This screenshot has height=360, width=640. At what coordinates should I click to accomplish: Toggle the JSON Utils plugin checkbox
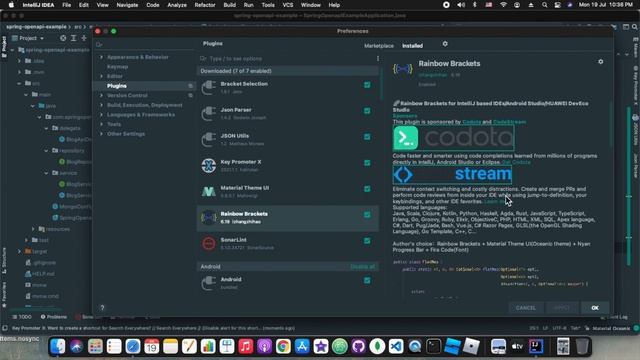pyautogui.click(x=367, y=137)
